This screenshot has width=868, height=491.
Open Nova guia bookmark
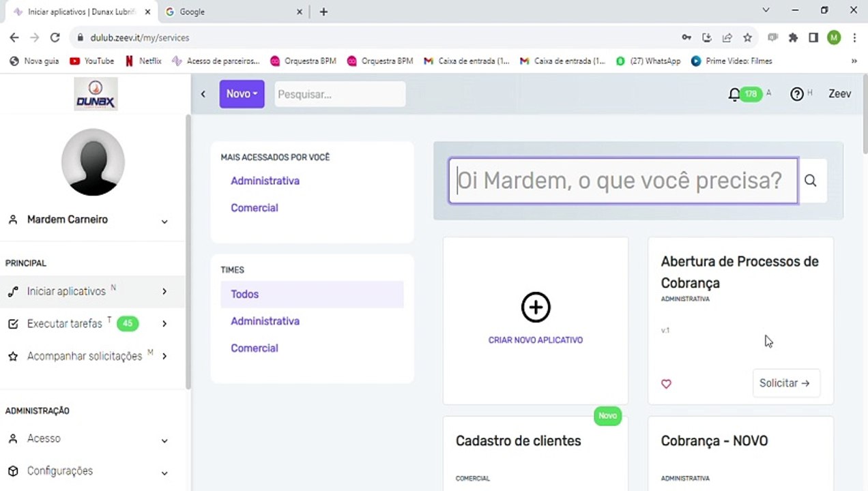point(34,61)
